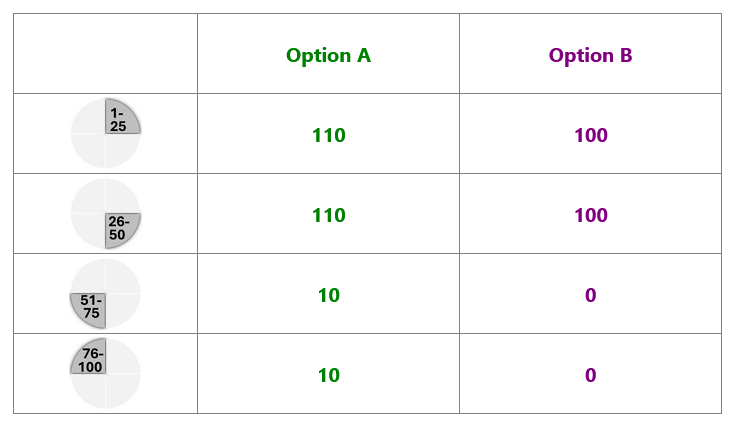
Task: Click Option B value 100 in 26-50 row
Action: 591,215
